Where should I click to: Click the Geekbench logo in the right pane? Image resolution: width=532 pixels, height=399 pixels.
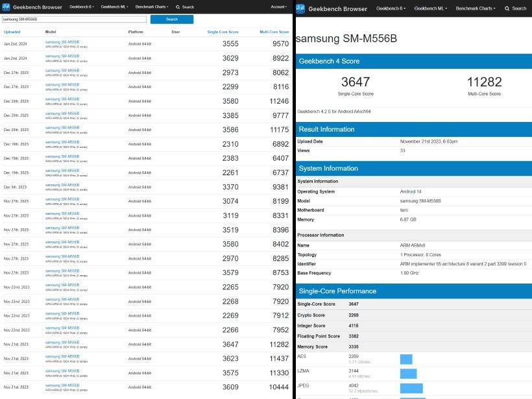[300, 8]
